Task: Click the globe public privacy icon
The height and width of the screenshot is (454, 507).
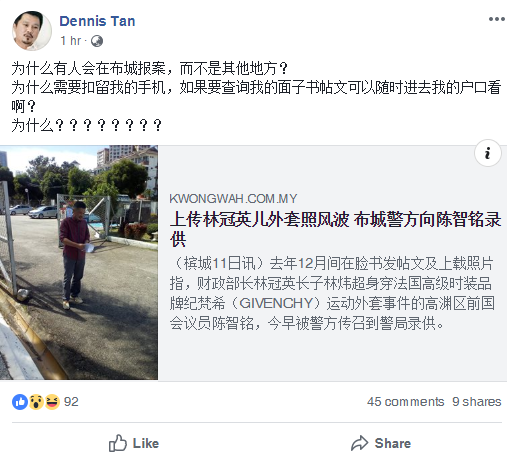Action: (97, 41)
